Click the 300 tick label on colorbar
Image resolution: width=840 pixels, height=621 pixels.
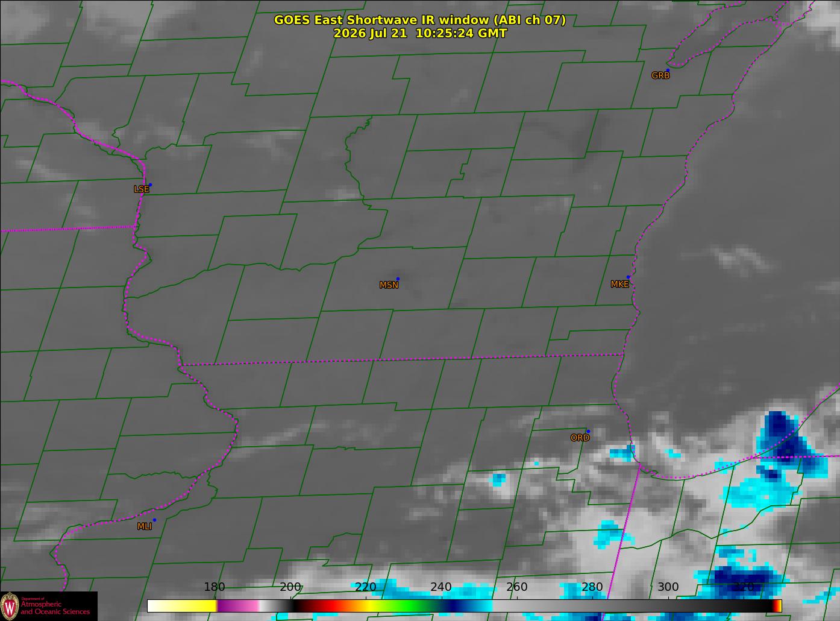(668, 587)
